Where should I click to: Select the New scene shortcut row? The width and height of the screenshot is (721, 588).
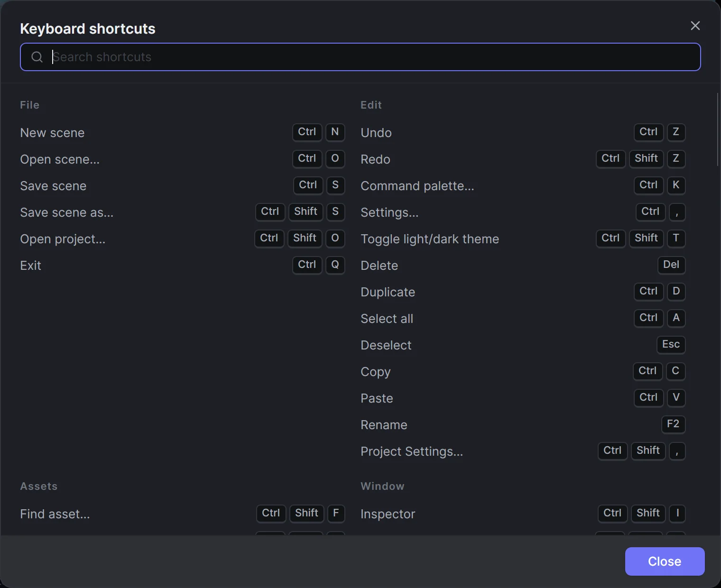click(x=182, y=132)
